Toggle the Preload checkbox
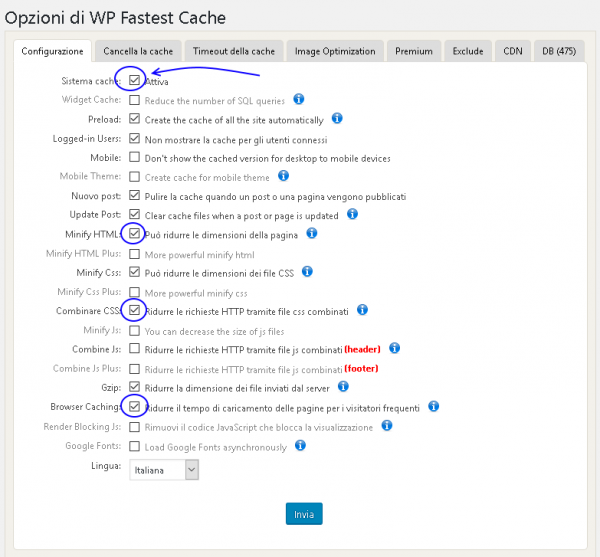The width and height of the screenshot is (600, 557). [x=134, y=119]
